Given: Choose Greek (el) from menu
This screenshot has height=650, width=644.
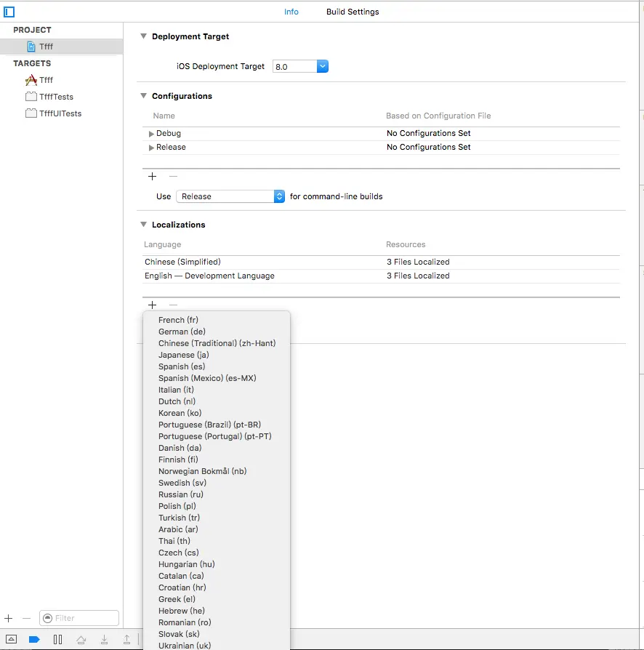Looking at the screenshot, I should [217, 599].
